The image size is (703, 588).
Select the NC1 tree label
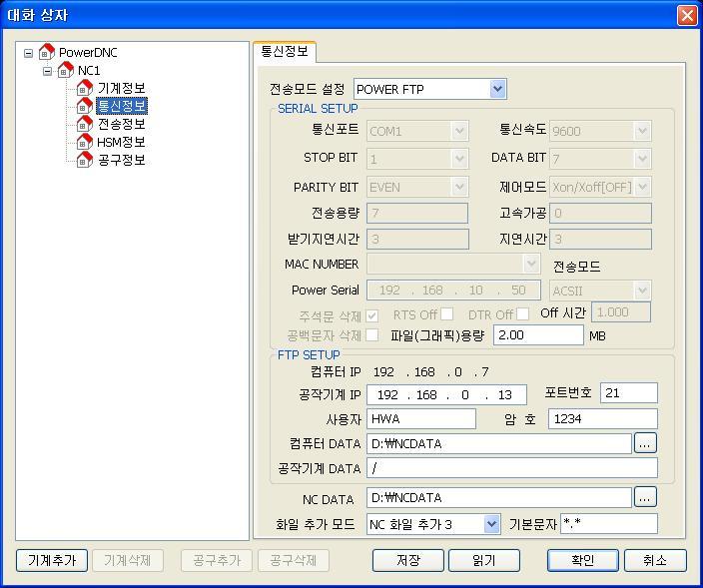pyautogui.click(x=89, y=70)
